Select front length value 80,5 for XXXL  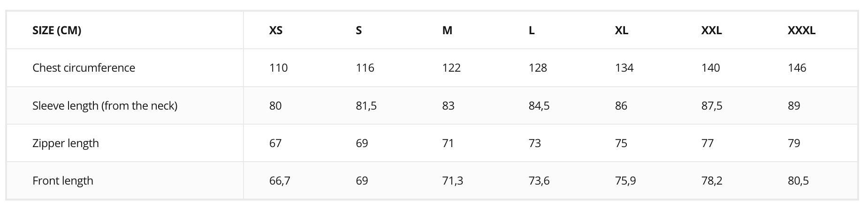[x=798, y=181]
